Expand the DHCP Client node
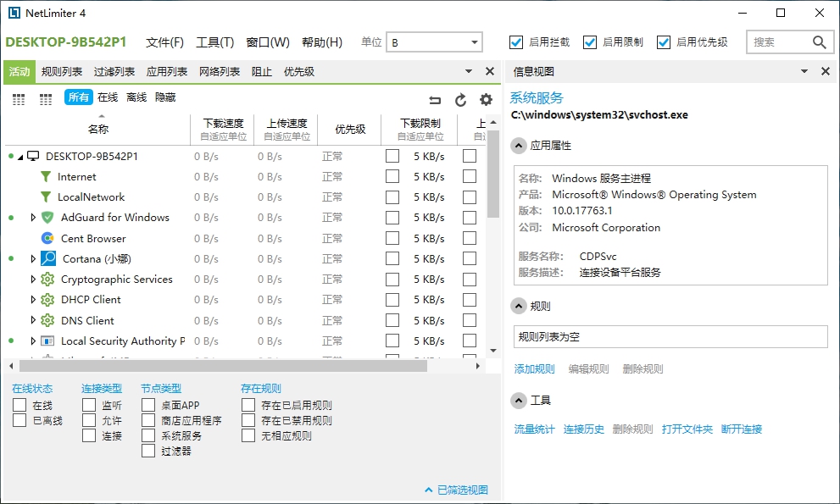The image size is (840, 504). [33, 299]
